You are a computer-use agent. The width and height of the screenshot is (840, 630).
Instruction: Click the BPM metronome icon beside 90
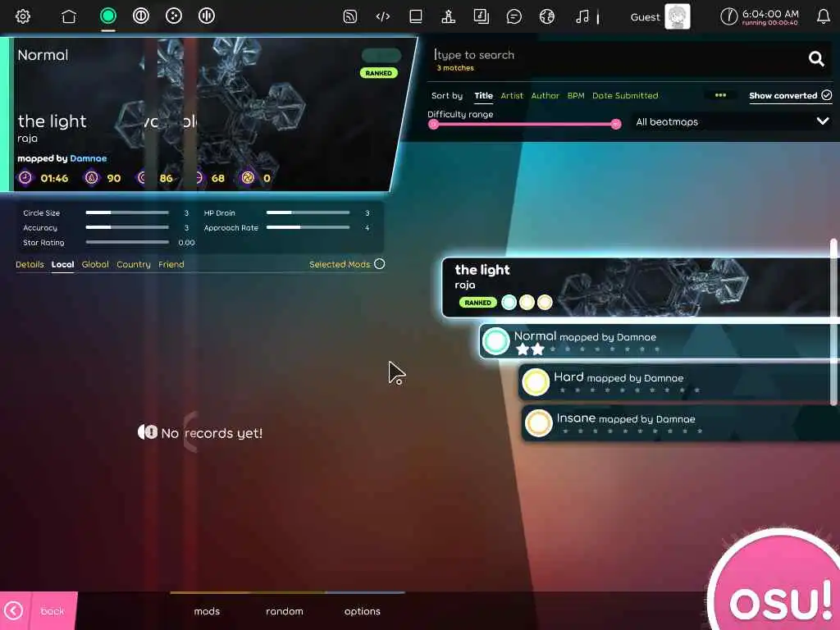92,177
